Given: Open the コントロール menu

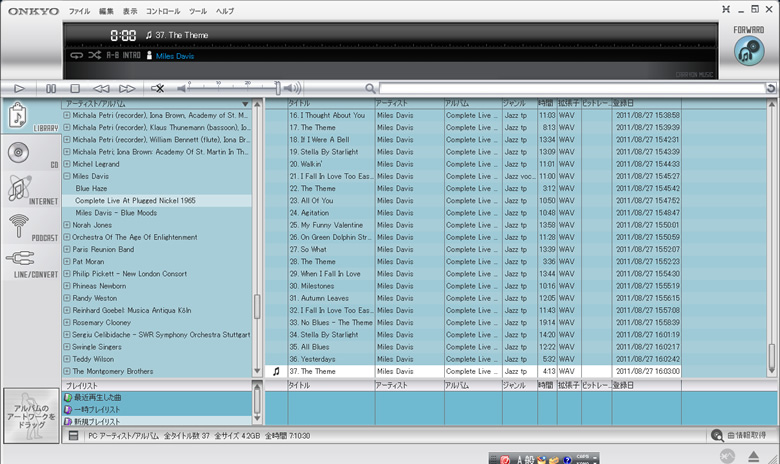Looking at the screenshot, I should point(163,11).
